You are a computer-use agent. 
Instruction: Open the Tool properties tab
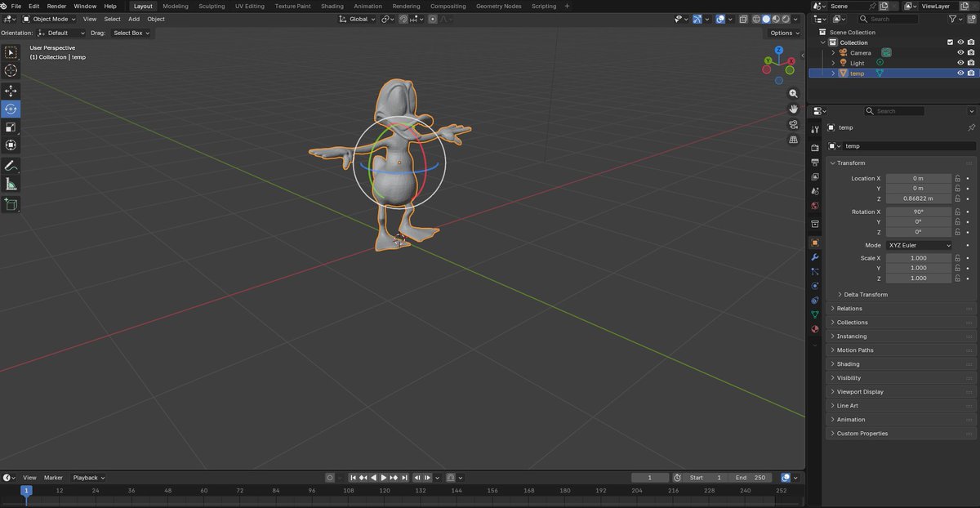[814, 130]
